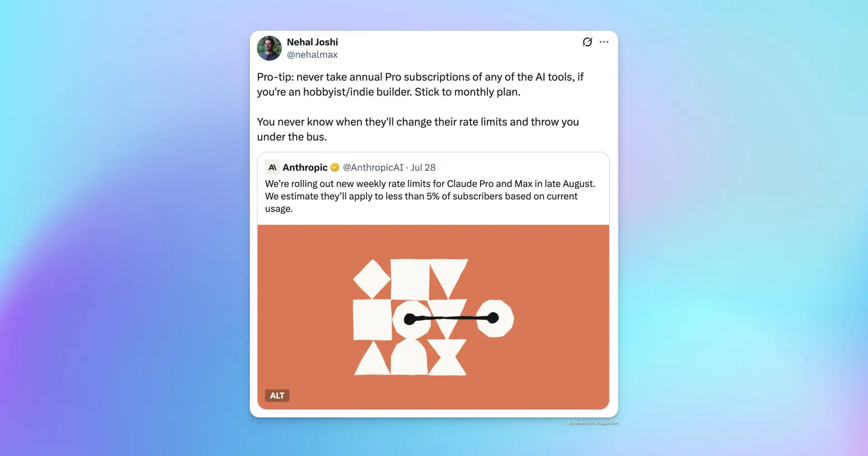Viewport: 868px width, 456px height.
Task: Open the Grok explain-post icon
Action: pyautogui.click(x=587, y=42)
